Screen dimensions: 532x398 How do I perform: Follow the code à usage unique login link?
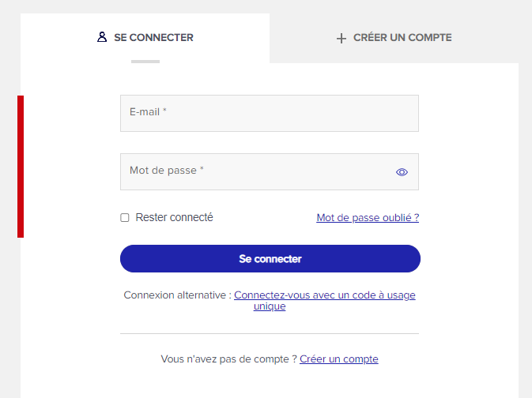[x=324, y=300]
